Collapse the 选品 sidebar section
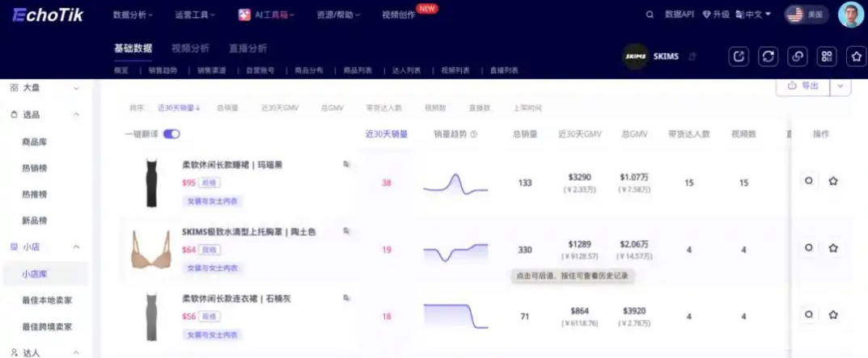Image resolution: width=868 pixels, height=358 pixels. 77,115
